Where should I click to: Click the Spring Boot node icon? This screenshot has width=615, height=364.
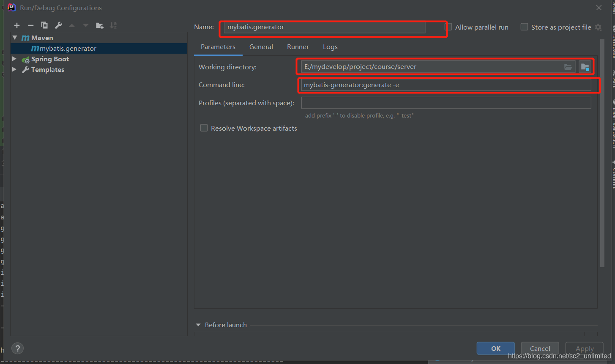25,59
